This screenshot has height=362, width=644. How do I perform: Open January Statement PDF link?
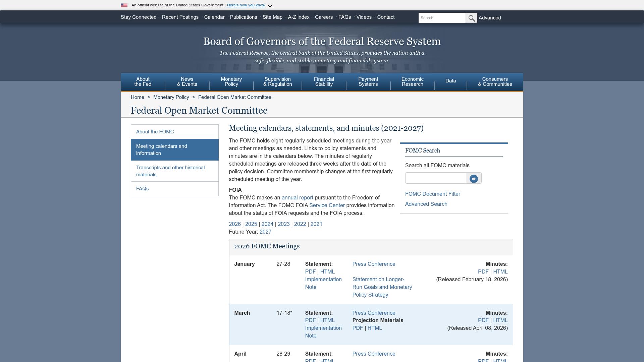point(310,272)
